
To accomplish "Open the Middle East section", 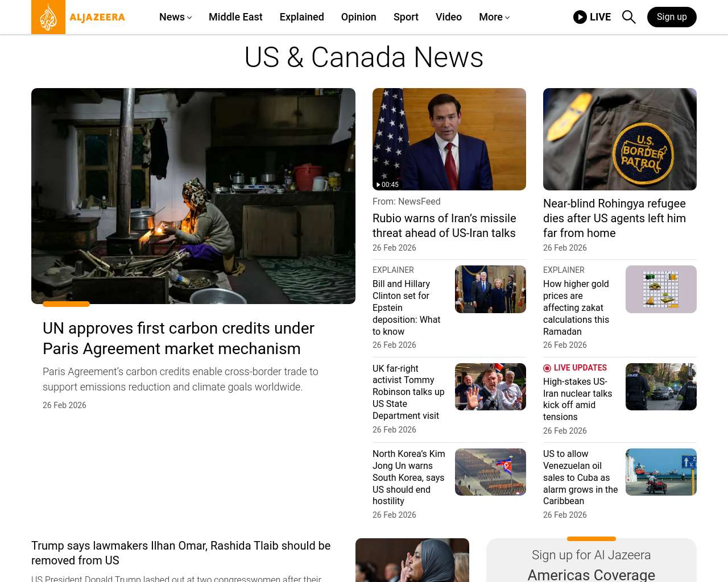I will pyautogui.click(x=235, y=17).
